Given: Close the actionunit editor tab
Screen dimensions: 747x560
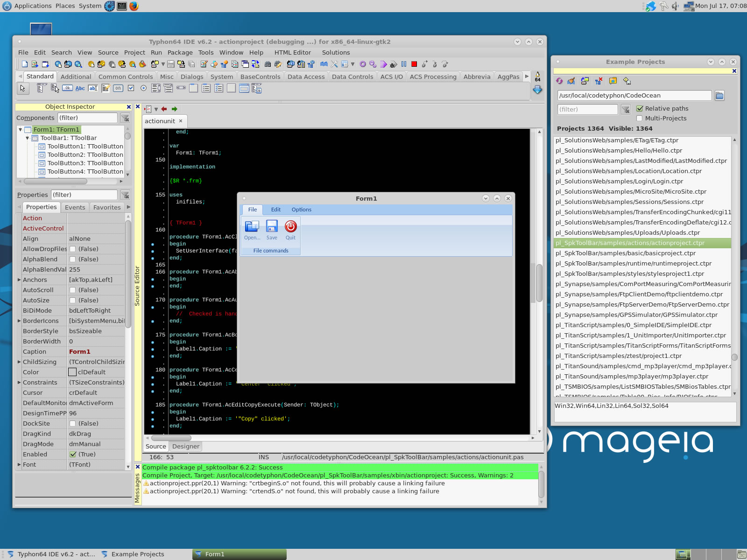Looking at the screenshot, I should [181, 121].
